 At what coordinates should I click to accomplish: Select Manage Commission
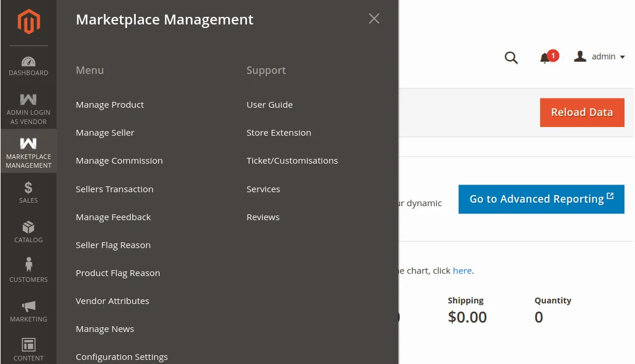(119, 160)
